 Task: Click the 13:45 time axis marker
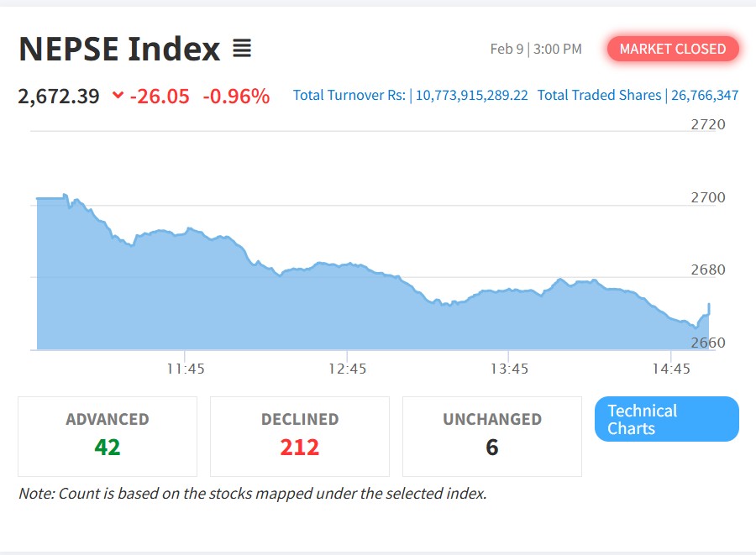coord(509,369)
